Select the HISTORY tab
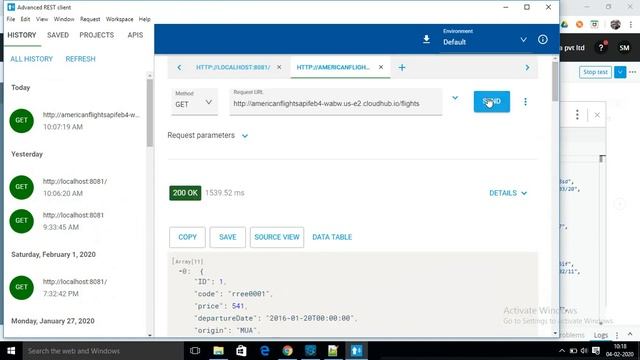Viewport: 640px width, 360px height. (x=22, y=35)
